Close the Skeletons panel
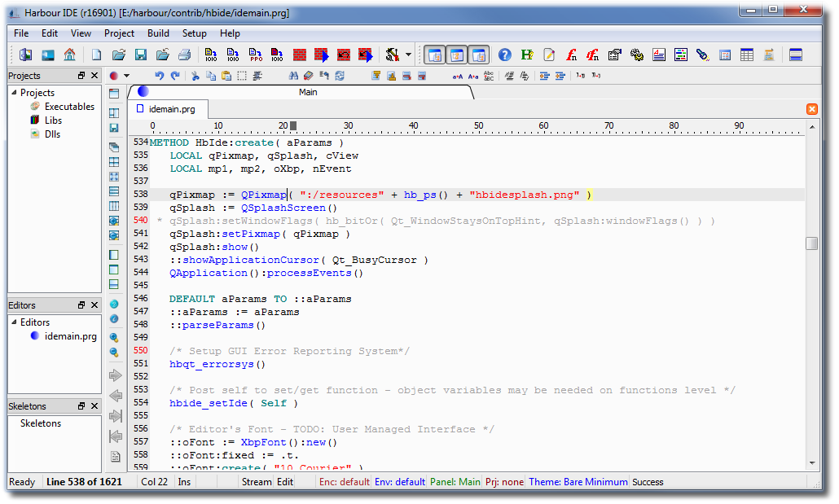This screenshot has width=839, height=504. [x=94, y=406]
